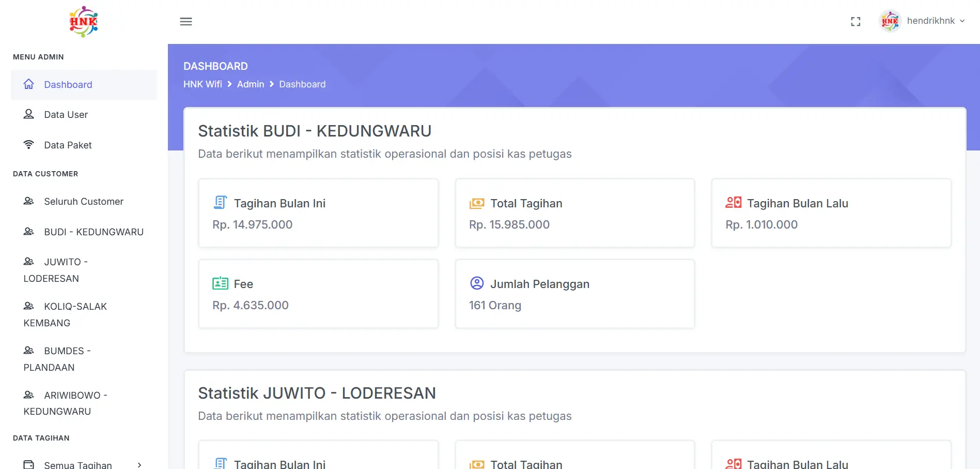Select JUWITO - LODERESAN customer link
This screenshot has height=469, width=980.
[84, 270]
